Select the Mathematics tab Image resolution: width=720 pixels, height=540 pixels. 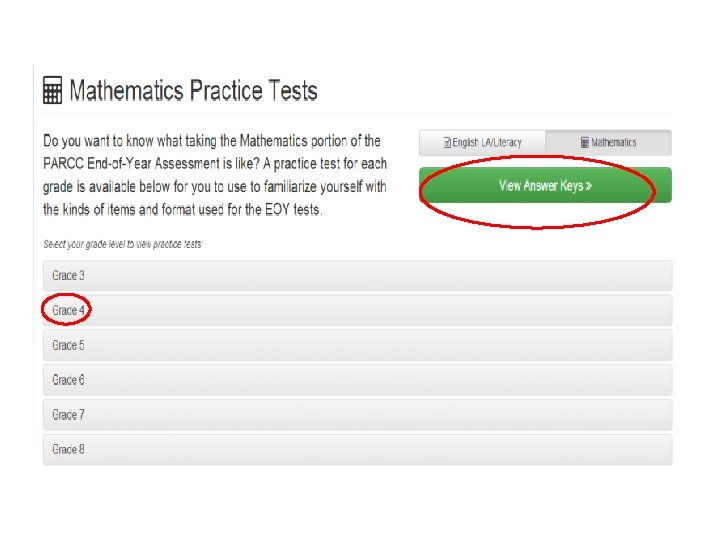pos(608,143)
